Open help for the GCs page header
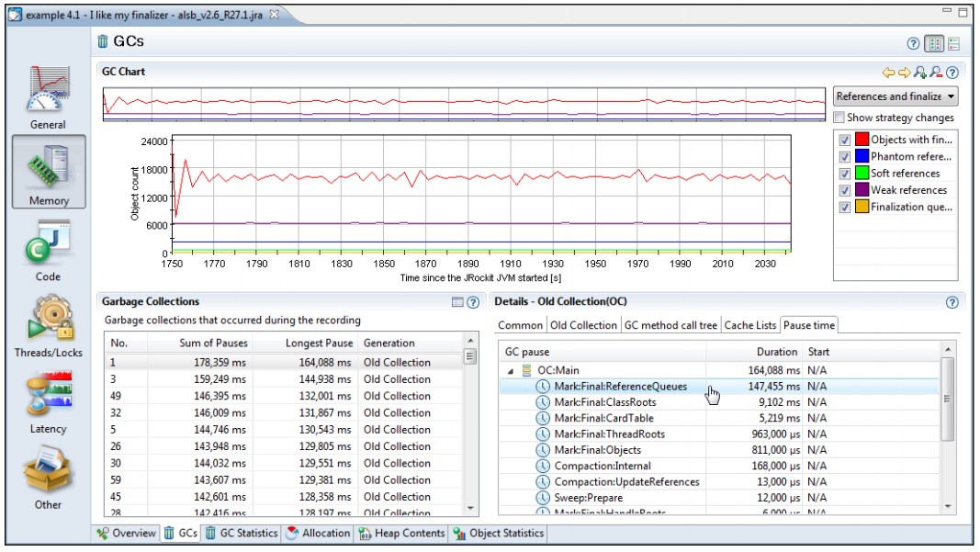 (x=913, y=43)
